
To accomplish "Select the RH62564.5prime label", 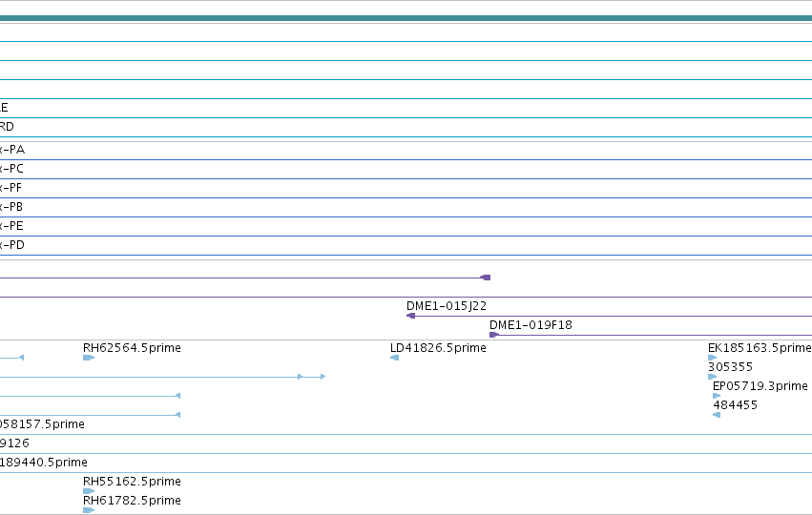I will pyautogui.click(x=132, y=348).
